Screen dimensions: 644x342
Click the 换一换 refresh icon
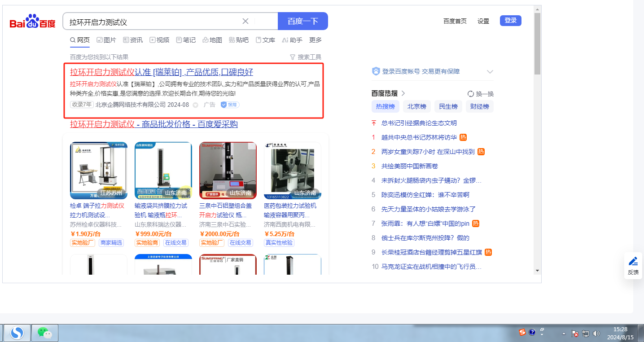pyautogui.click(x=471, y=94)
